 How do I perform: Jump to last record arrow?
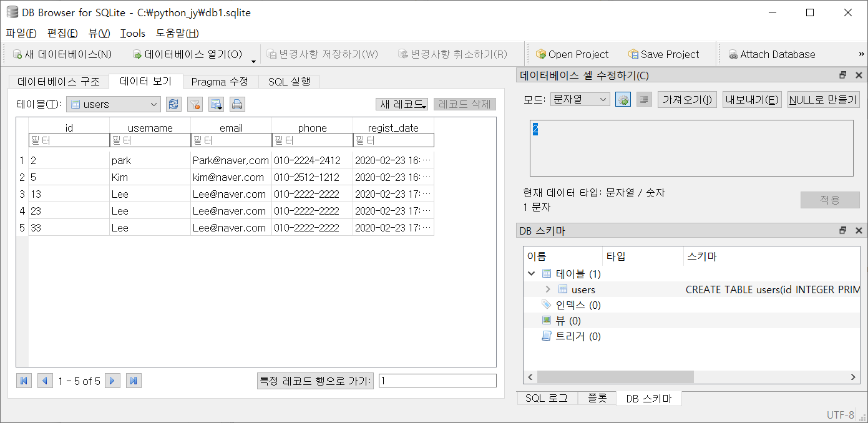(x=134, y=381)
